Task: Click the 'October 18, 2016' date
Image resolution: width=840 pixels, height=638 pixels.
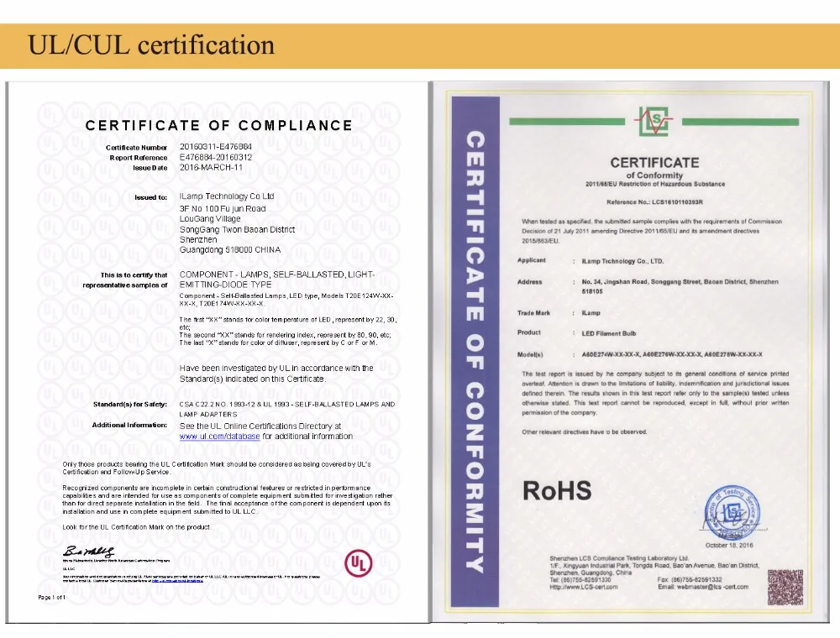Action: (x=729, y=546)
